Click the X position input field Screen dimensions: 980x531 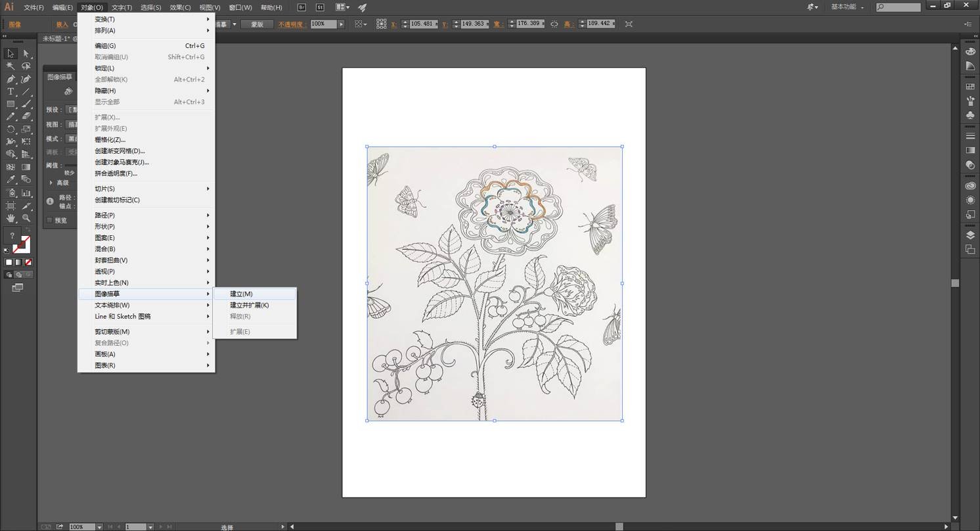point(422,24)
